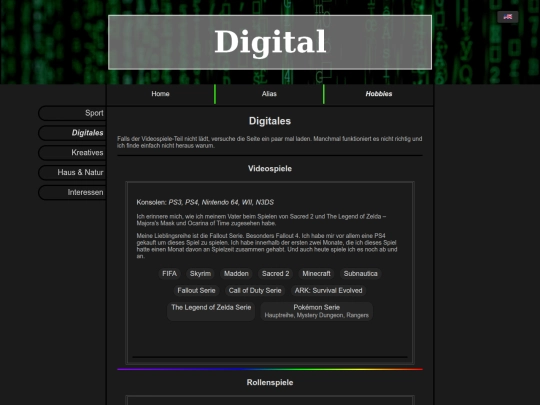The image size is (540, 405).
Task: Click the note starting "Falls der Videospiele-Teil"
Action: (x=270, y=142)
